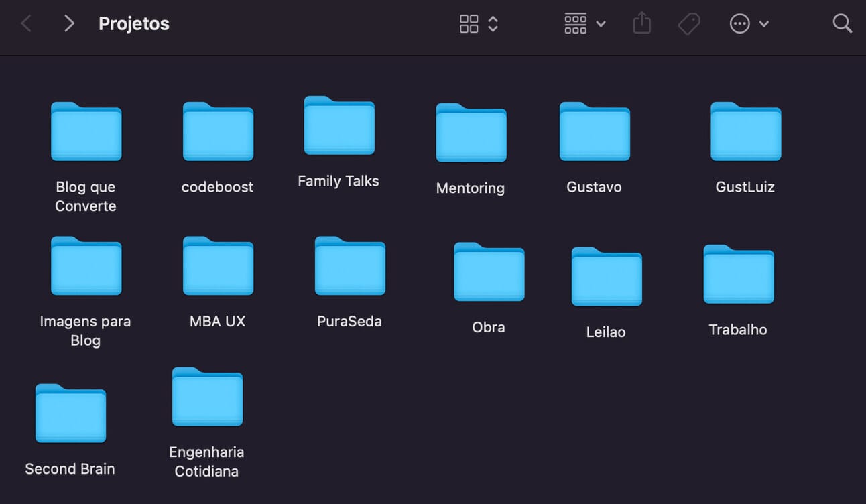
Task: Go forward with the right chevron
Action: pyautogui.click(x=68, y=24)
